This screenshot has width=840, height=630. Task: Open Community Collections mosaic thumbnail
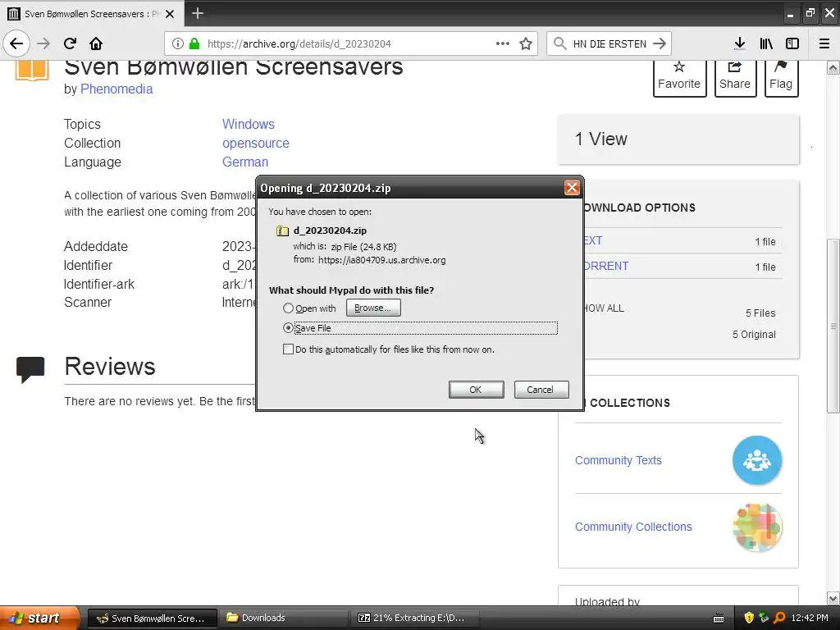[757, 527]
